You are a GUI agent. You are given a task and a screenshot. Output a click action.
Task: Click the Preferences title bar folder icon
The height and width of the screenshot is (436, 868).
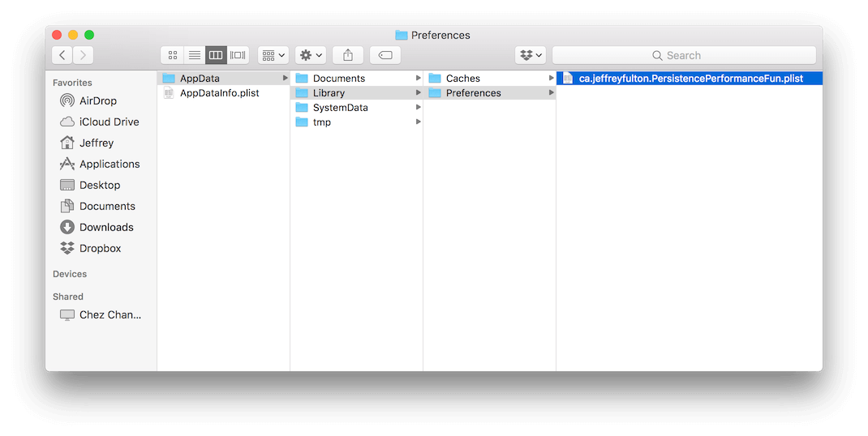[402, 35]
